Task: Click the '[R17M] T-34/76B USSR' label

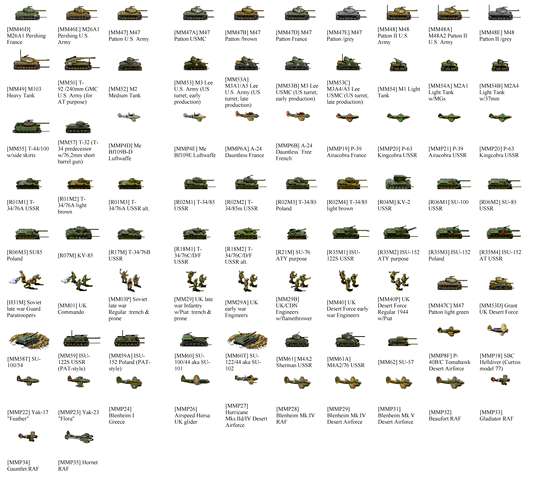Action: [x=129, y=255]
